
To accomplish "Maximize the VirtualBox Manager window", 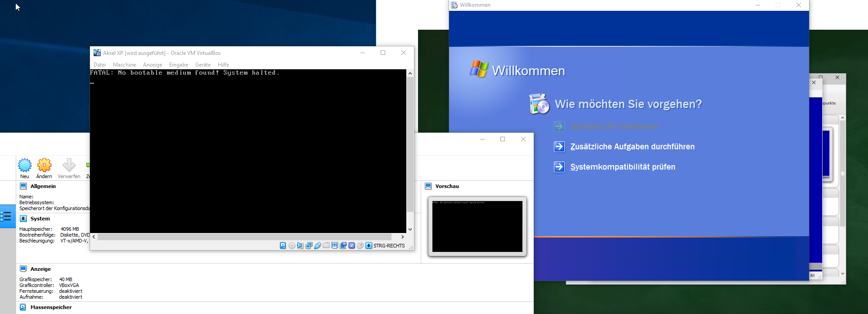I will 503,139.
